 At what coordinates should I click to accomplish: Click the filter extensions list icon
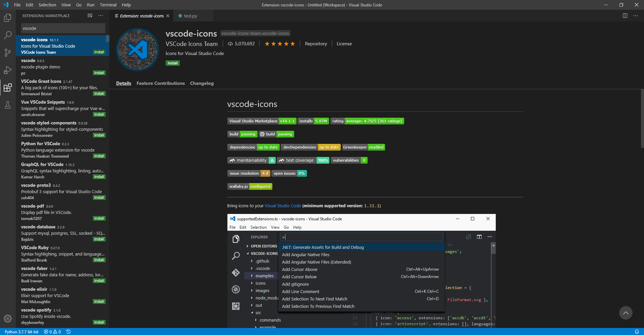pos(90,16)
